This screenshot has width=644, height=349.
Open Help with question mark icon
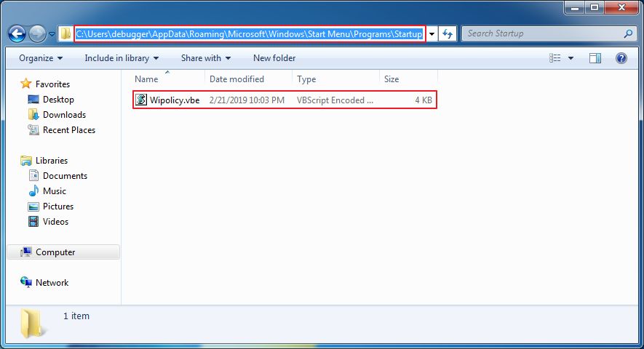[x=621, y=58]
